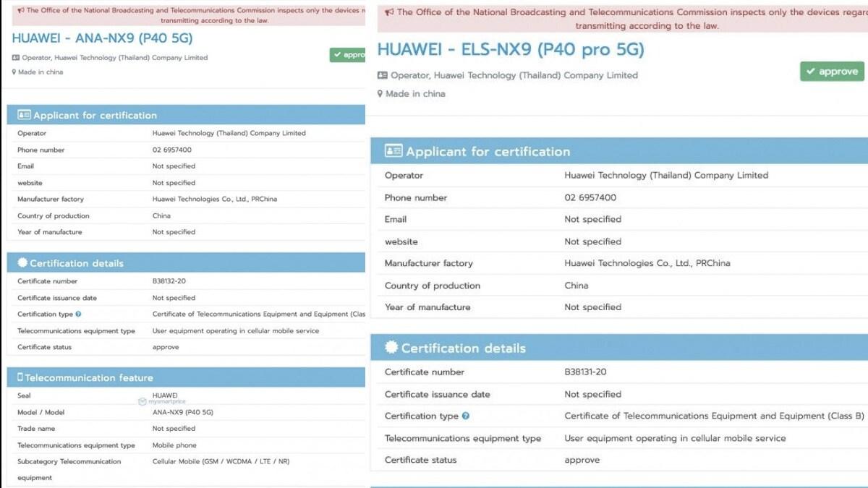This screenshot has height=488, width=868.
Task: Click the Telecommunication feature section header
Action: coord(186,377)
